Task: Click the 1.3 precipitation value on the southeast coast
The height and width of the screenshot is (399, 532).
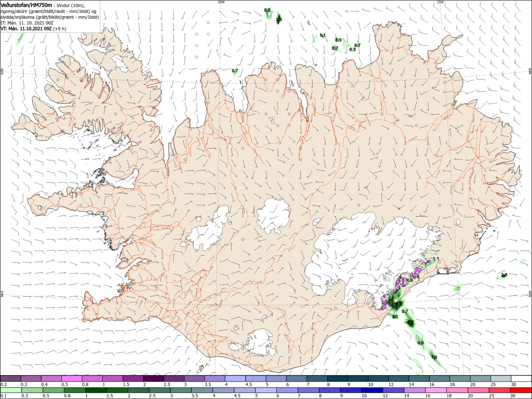Action: click(x=395, y=317)
